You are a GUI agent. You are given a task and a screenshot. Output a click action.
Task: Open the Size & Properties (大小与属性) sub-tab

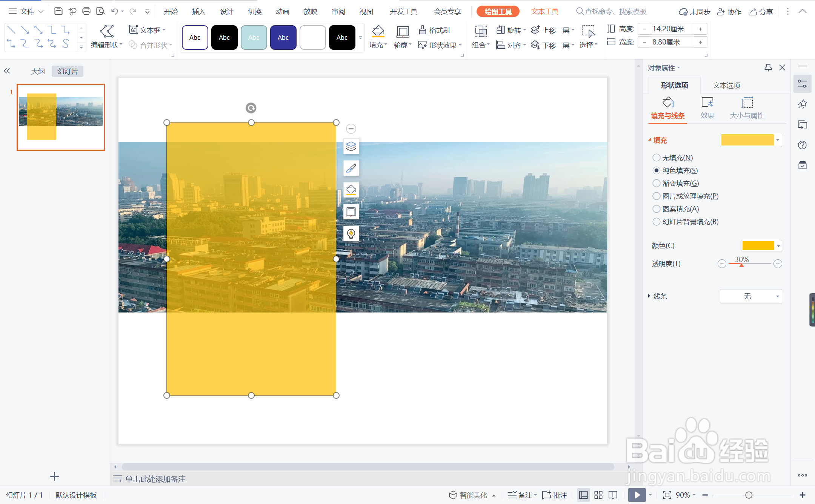[x=747, y=108]
